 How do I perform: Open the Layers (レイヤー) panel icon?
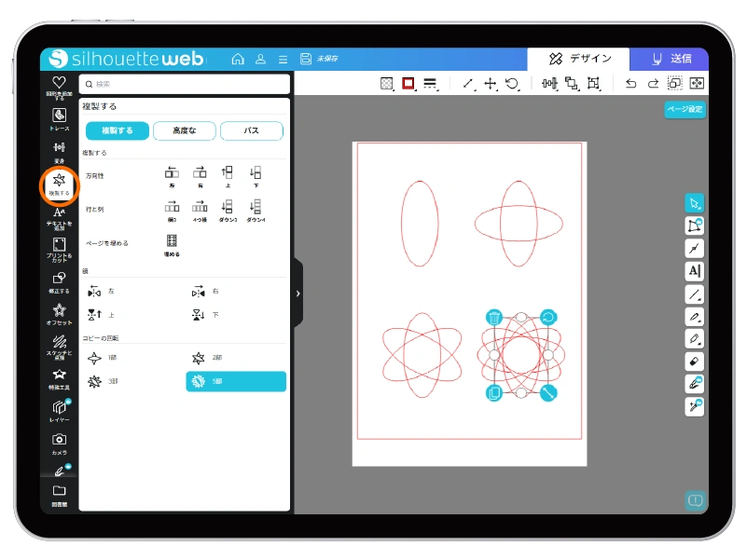coord(59,408)
